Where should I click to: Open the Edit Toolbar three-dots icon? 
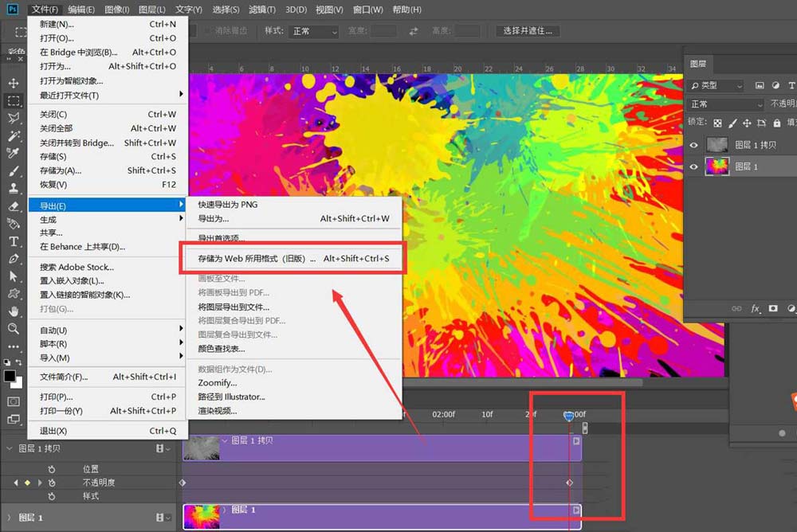pos(14,346)
